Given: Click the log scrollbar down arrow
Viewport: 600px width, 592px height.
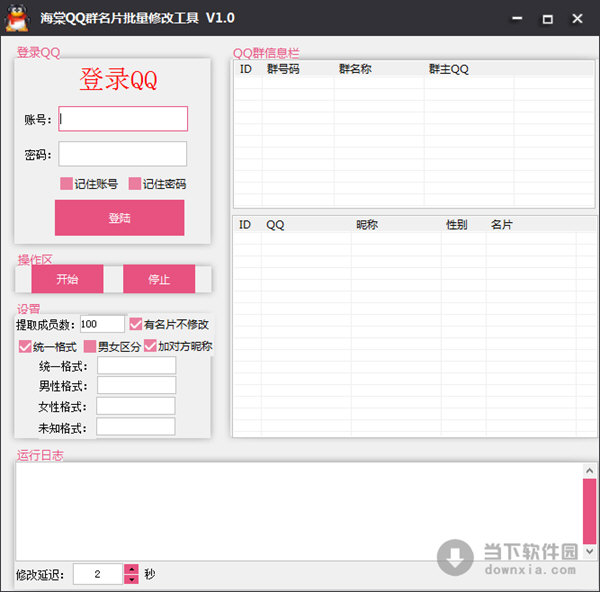Looking at the screenshot, I should click(x=589, y=551).
